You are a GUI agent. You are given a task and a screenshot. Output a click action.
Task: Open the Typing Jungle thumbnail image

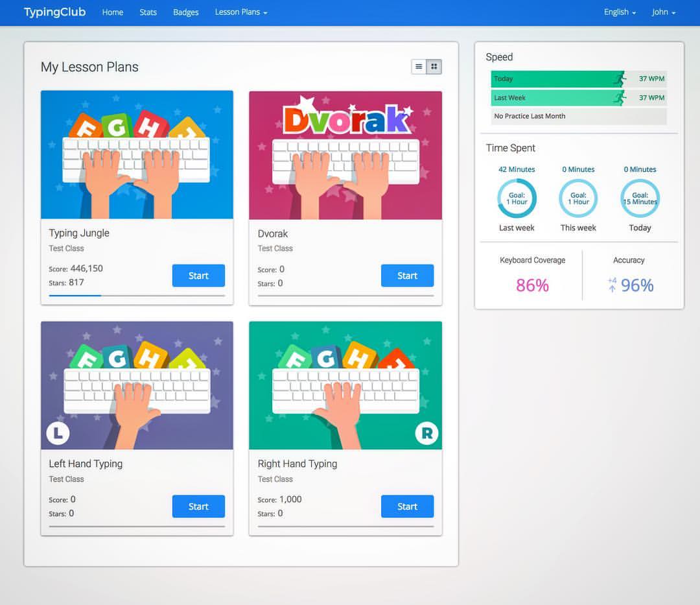137,155
